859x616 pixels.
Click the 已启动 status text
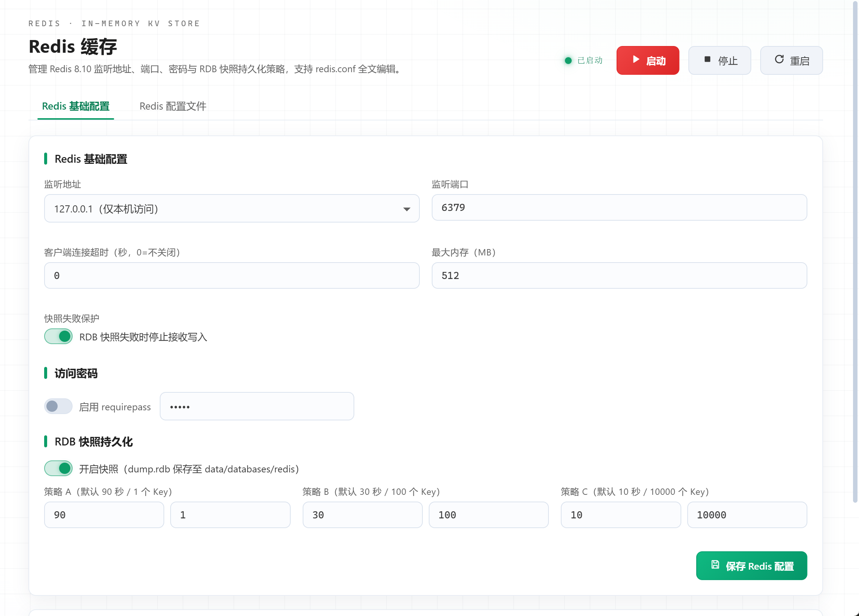point(590,61)
